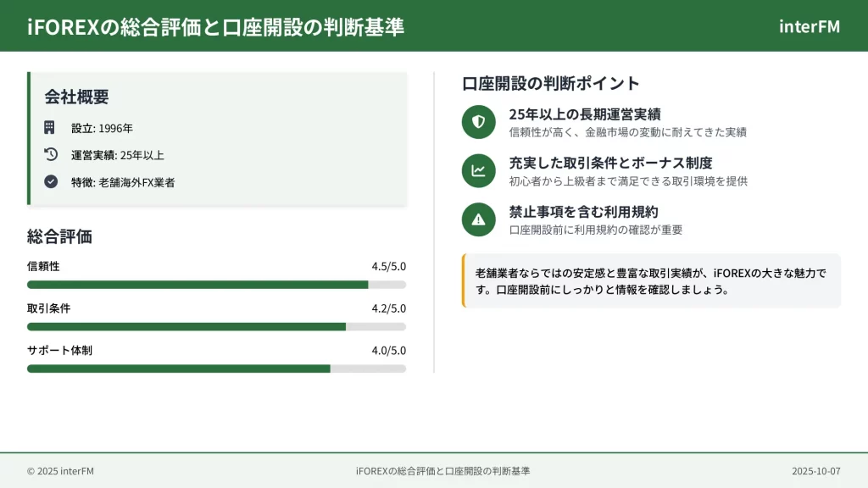
Task: Click the checkmark circle icon beside 特徴
Action: [50, 181]
